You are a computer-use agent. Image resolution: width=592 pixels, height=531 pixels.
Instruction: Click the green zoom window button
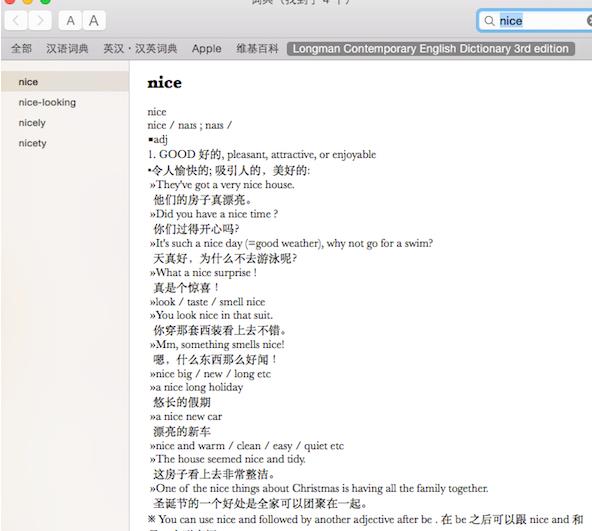point(45,2)
